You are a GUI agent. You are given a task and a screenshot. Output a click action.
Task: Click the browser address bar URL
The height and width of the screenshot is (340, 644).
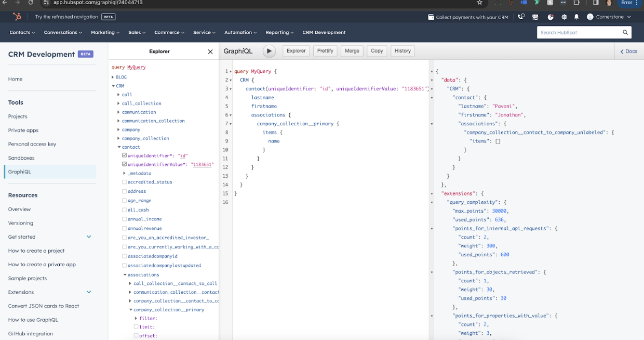click(98, 3)
